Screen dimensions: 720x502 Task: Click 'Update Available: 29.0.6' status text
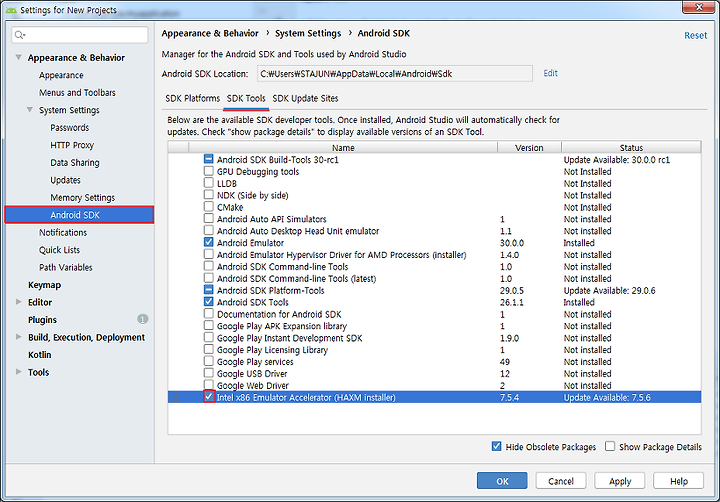pos(609,290)
